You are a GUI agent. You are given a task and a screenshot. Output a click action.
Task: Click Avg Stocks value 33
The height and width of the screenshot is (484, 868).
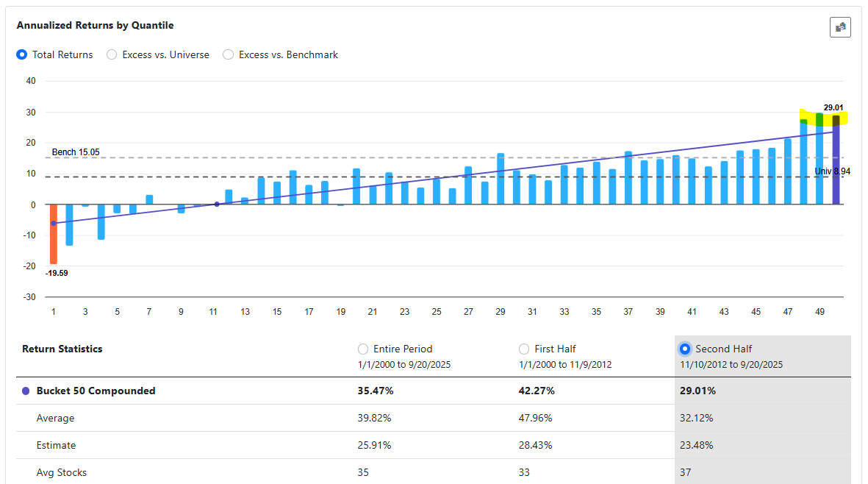click(x=524, y=472)
